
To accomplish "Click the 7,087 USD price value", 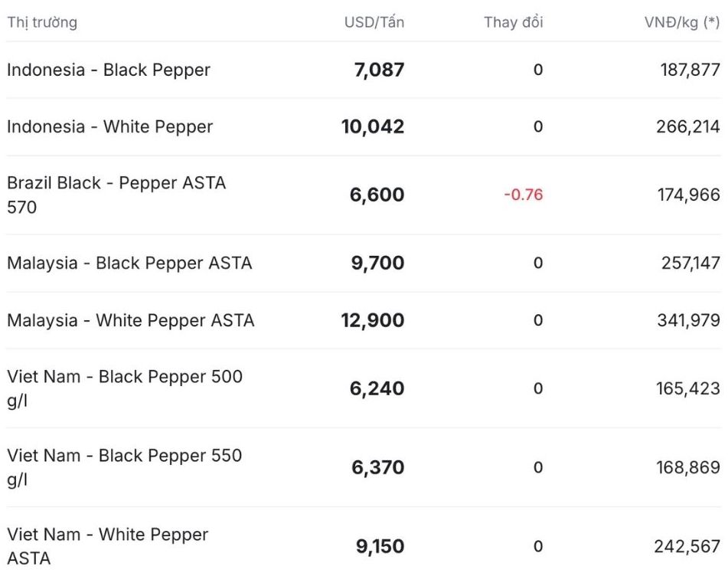I will (380, 70).
